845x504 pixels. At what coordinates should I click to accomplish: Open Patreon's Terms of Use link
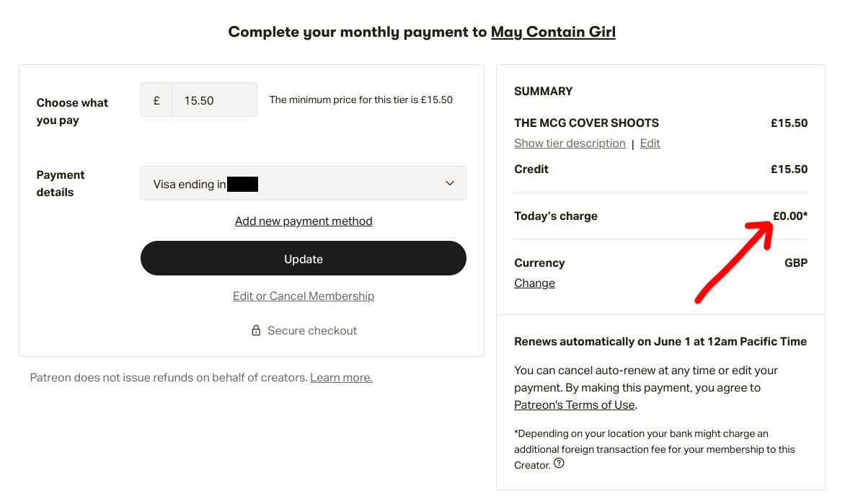click(575, 404)
